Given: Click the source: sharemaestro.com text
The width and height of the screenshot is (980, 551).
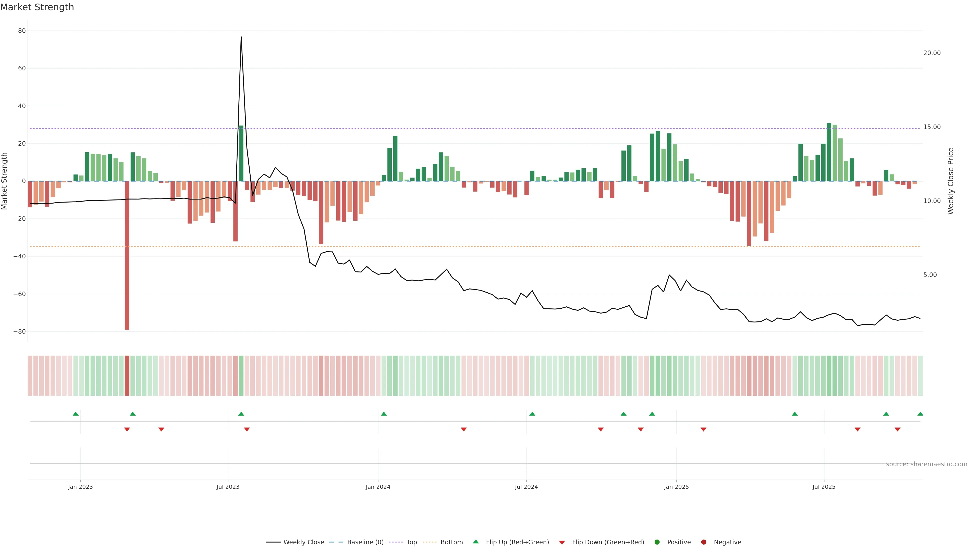Looking at the screenshot, I should 926,464.
